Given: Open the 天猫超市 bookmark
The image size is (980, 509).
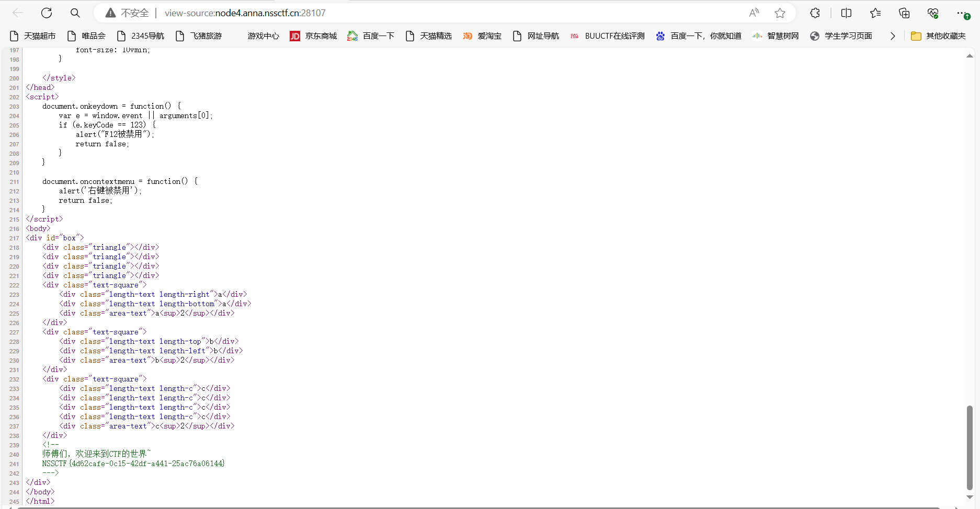Looking at the screenshot, I should coord(33,36).
